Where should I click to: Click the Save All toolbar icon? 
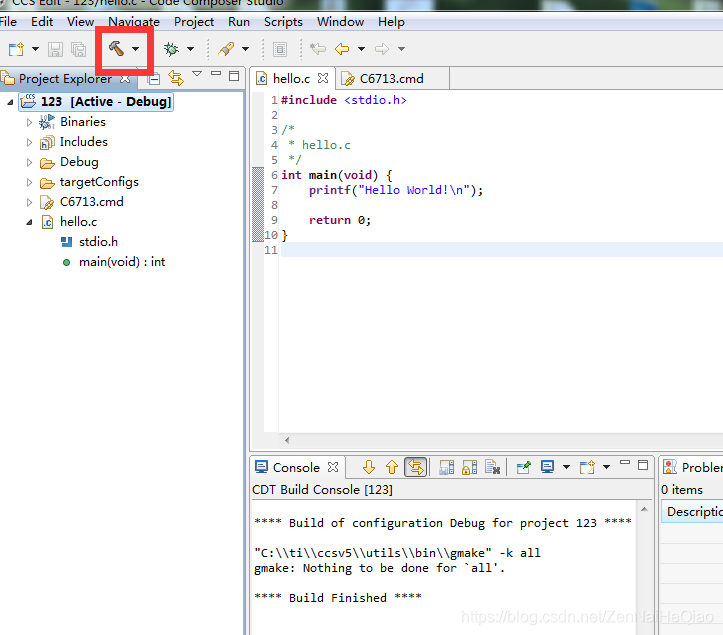tap(78, 49)
